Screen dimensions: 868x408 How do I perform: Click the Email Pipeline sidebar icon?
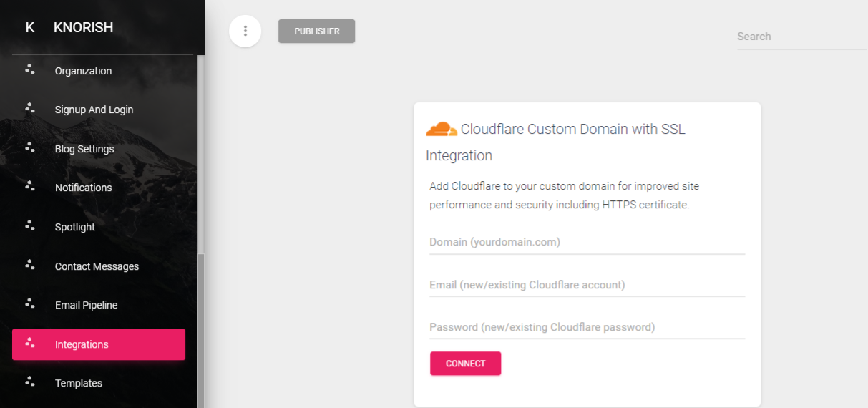30,303
